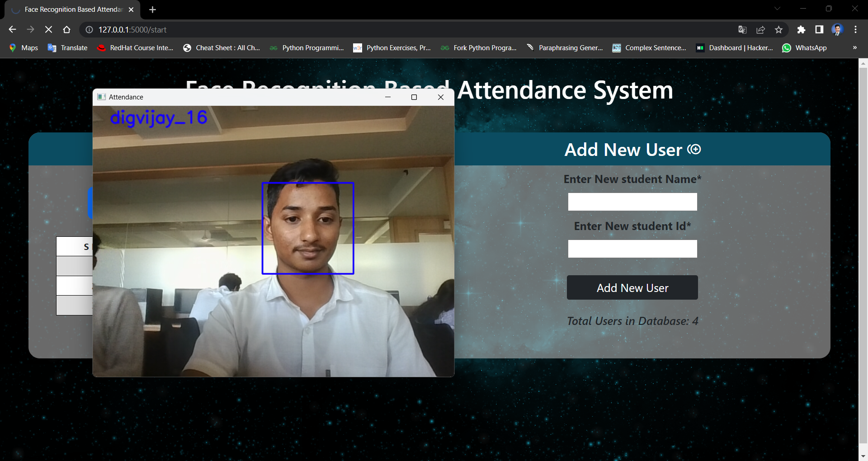Open the tab search dropdown arrow
Screen dimensions: 868x461
pos(777,9)
